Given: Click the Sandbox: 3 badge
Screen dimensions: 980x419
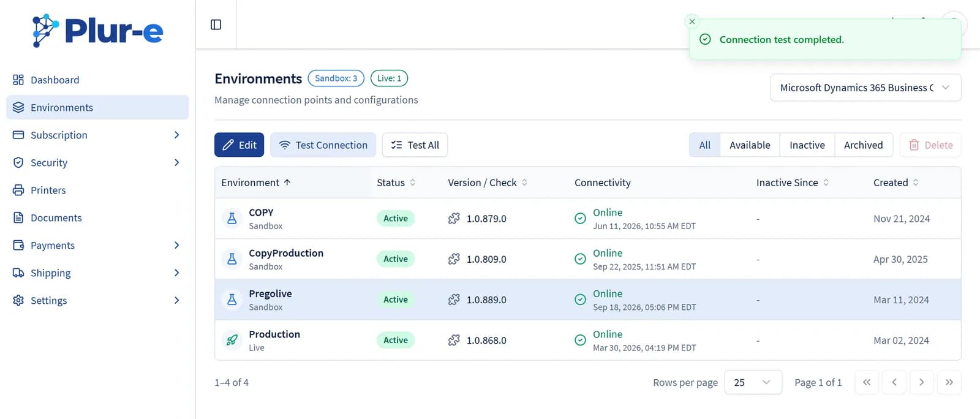Looking at the screenshot, I should pos(336,78).
